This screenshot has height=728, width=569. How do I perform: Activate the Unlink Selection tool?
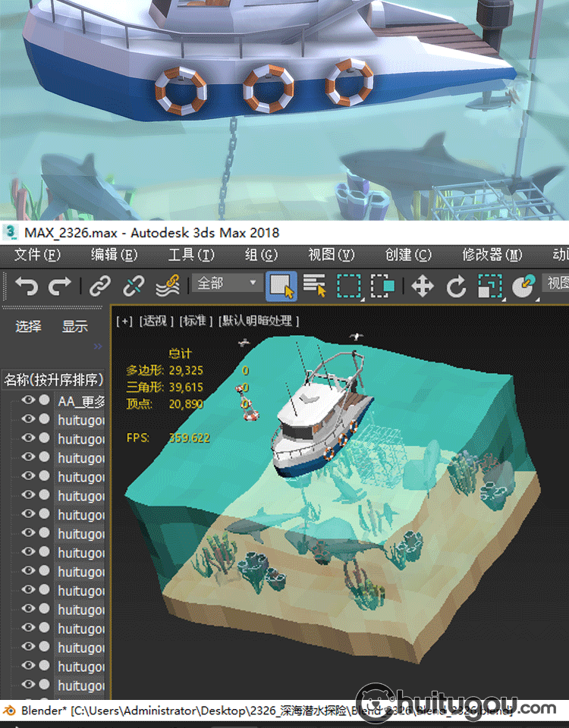134,286
